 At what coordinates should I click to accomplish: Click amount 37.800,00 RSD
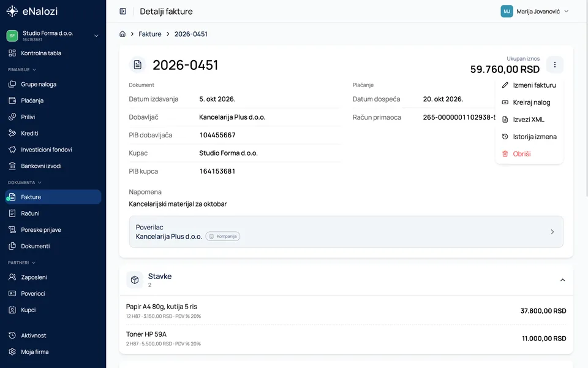click(543, 311)
